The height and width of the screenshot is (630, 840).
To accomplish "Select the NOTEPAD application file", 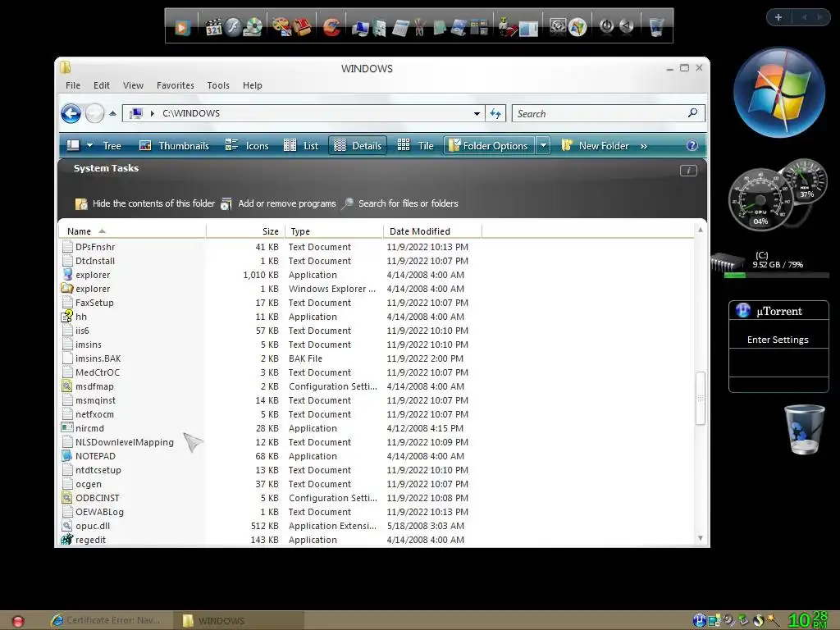I will (95, 456).
